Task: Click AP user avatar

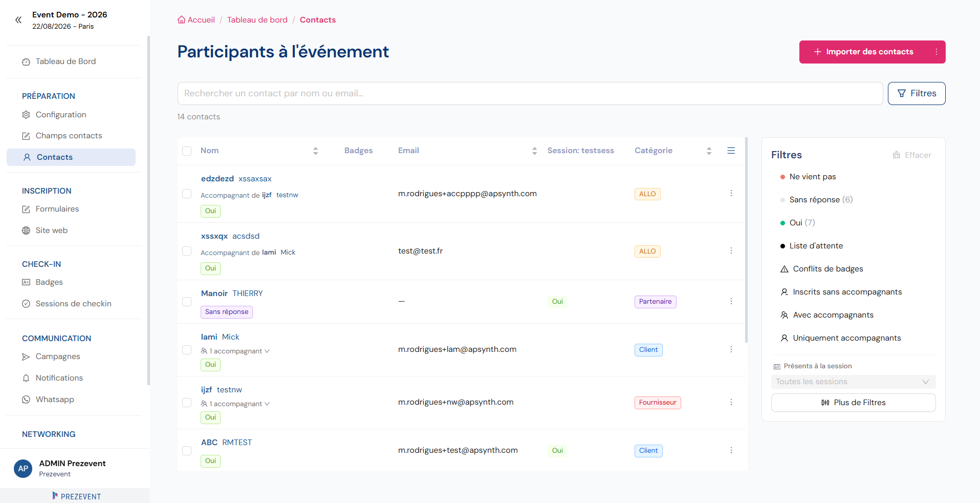Action: point(23,468)
